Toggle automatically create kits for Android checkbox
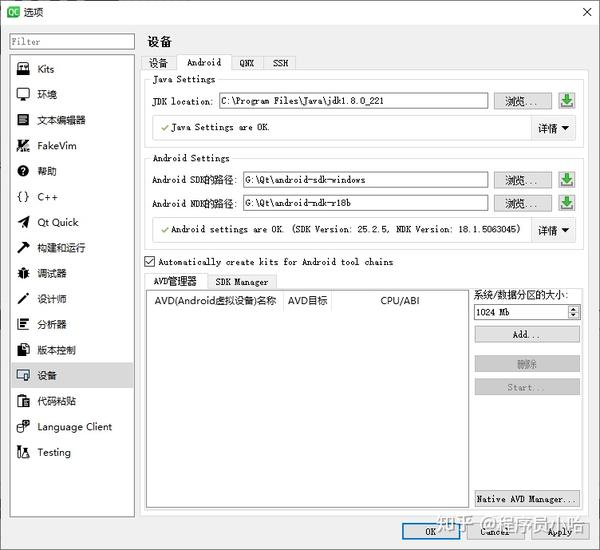 (x=149, y=261)
